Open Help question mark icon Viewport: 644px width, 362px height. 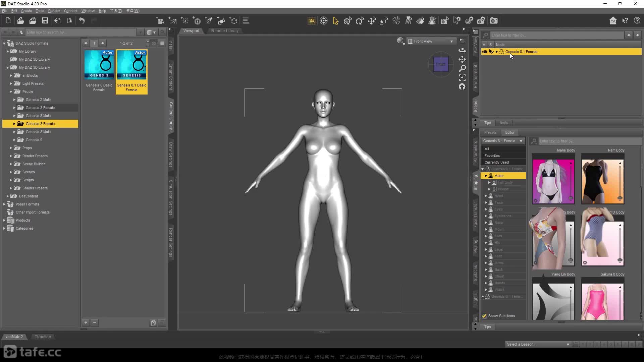click(637, 21)
